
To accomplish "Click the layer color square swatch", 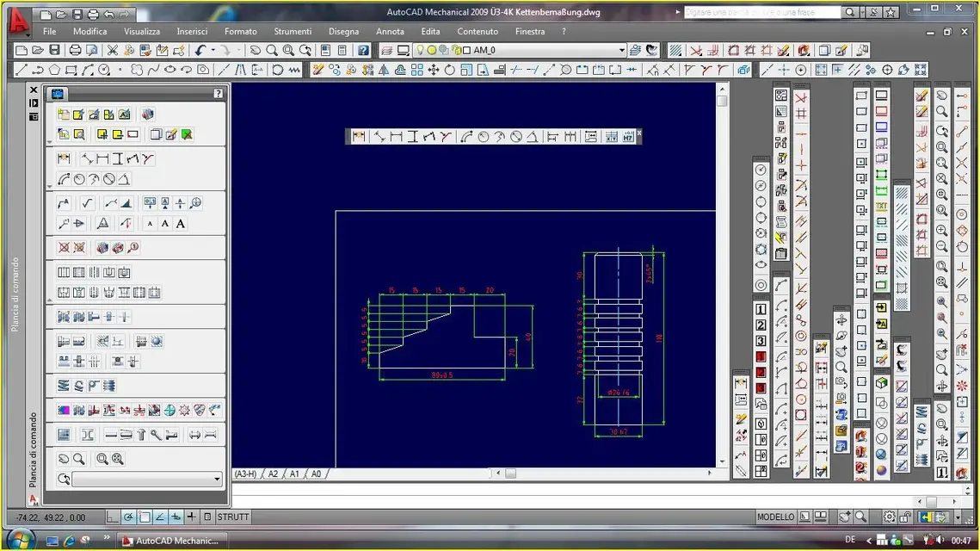I will [466, 50].
